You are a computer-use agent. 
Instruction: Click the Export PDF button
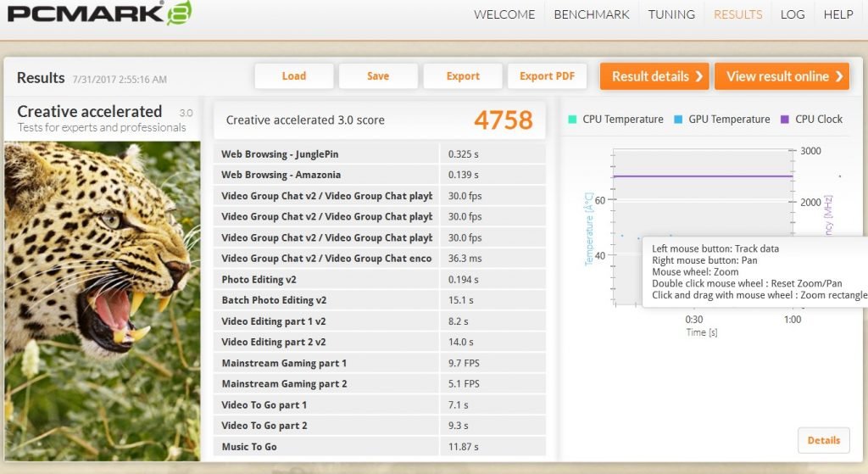[x=547, y=75]
